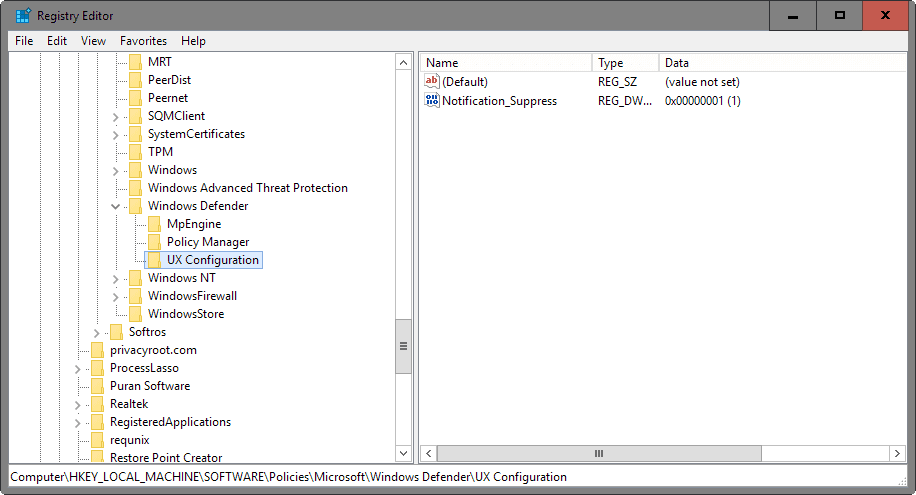Expand the RegisteredApplications key

tap(78, 423)
